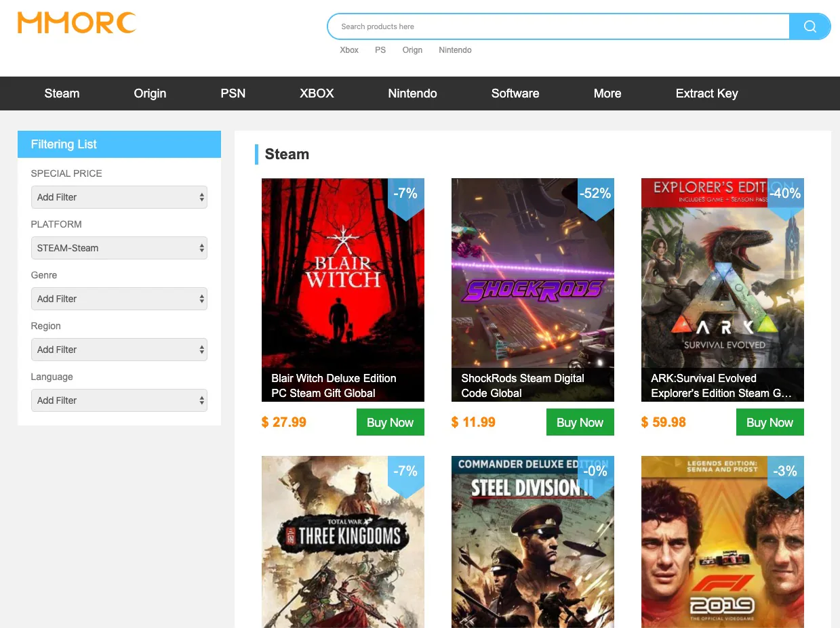Focus the Search products here field
Viewport: 840px width, 628px height.
559,26
